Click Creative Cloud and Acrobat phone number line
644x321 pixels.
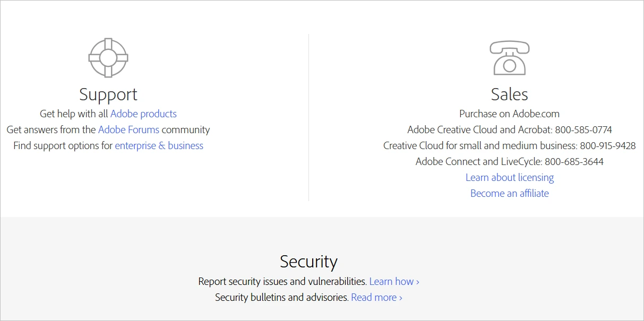510,129
